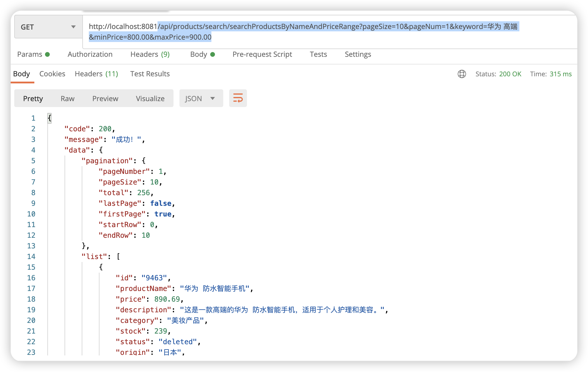Viewport: 588px width, 372px height.
Task: Click the "origin" value on line 23
Action: tap(170, 352)
